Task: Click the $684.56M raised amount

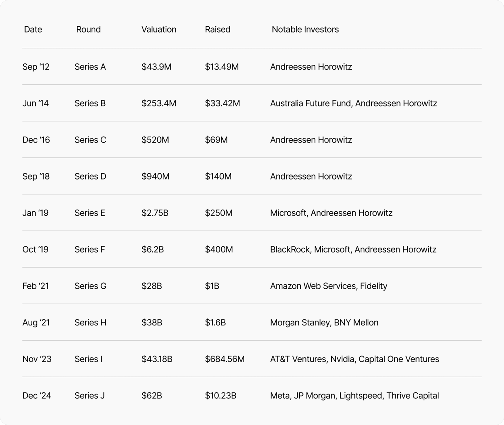Action: [x=225, y=359]
